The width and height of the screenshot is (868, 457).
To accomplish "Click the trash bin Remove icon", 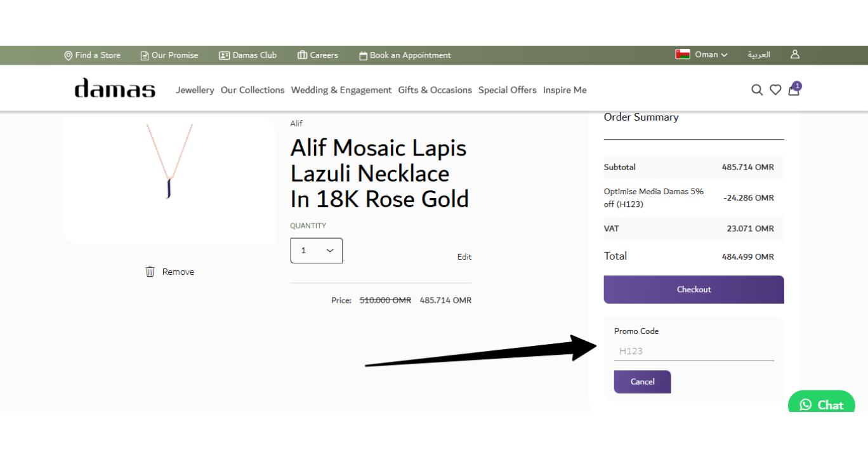I will click(150, 272).
